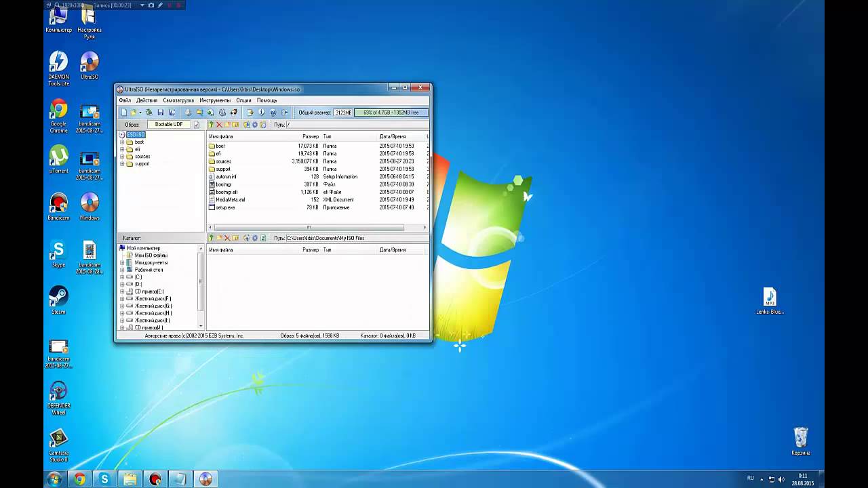
Task: Select the setup.exe file row
Action: (317, 207)
